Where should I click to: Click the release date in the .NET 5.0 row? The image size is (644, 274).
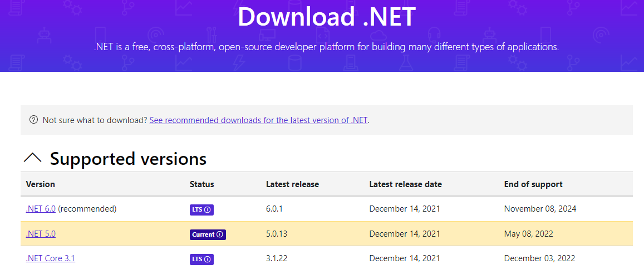405,234
